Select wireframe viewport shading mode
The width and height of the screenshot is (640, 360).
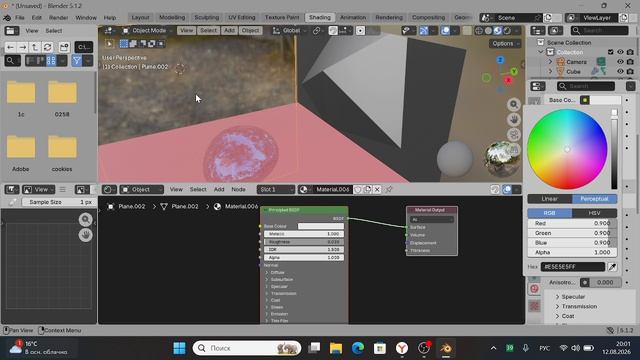[x=479, y=31]
